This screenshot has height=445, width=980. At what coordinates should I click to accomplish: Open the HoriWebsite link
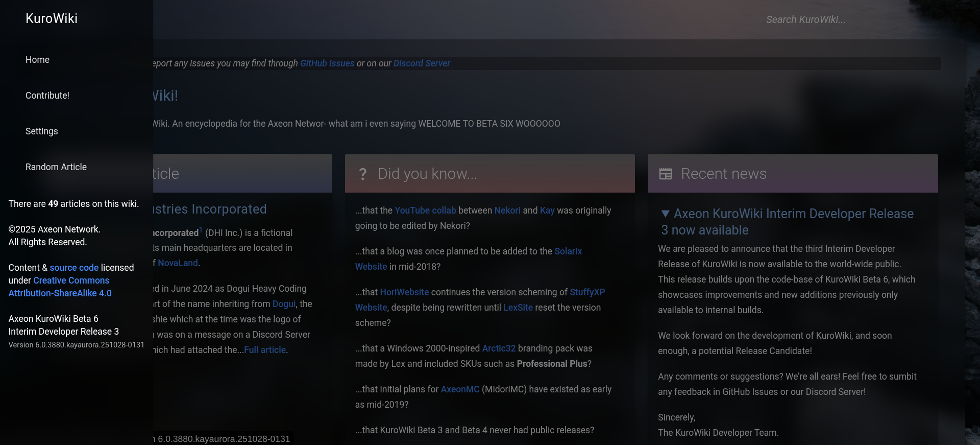[404, 292]
